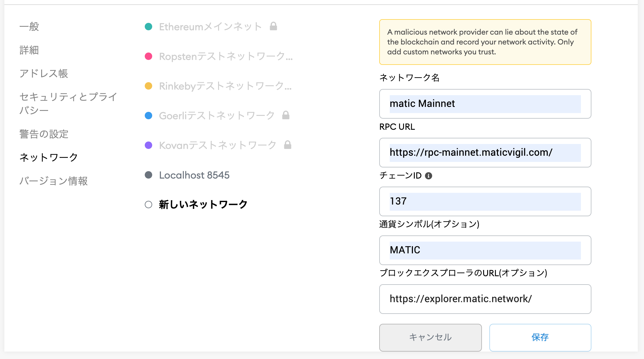
Task: Click the purple dot for Kovan network
Action: click(x=148, y=145)
